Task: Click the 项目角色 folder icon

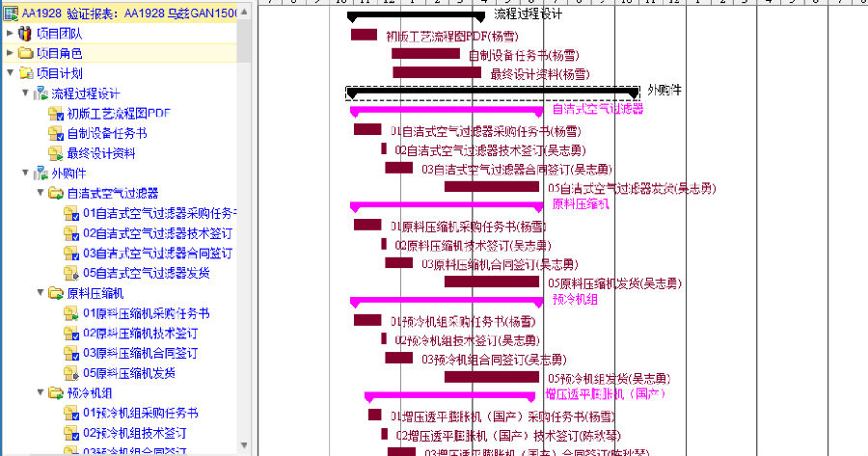Action: 25,53
